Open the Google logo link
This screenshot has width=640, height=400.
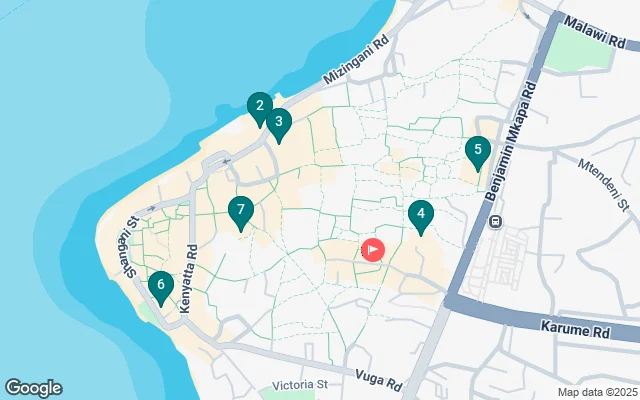coord(34,388)
